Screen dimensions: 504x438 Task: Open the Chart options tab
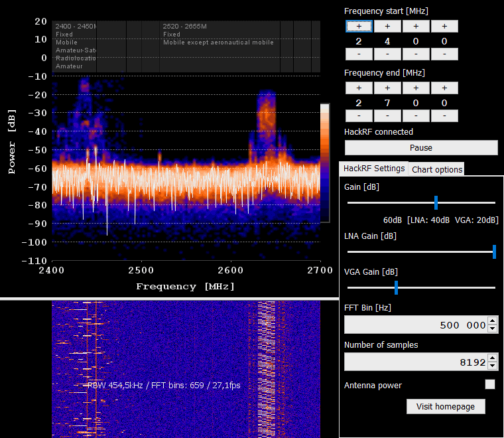(x=437, y=169)
